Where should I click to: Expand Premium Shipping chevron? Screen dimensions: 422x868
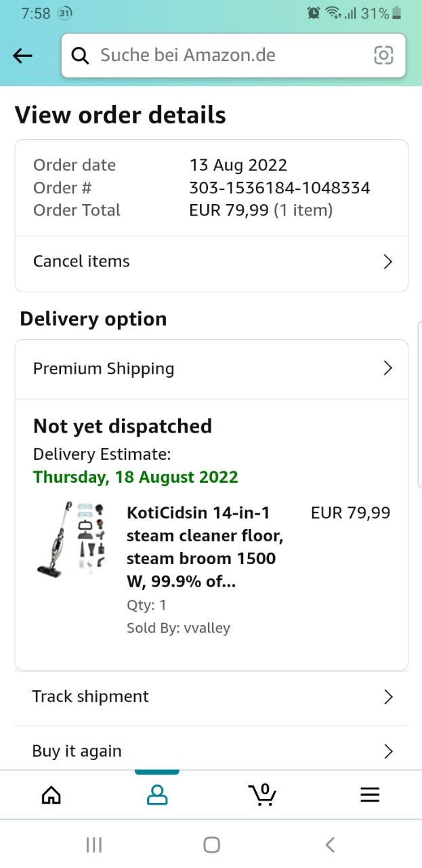[x=387, y=368]
